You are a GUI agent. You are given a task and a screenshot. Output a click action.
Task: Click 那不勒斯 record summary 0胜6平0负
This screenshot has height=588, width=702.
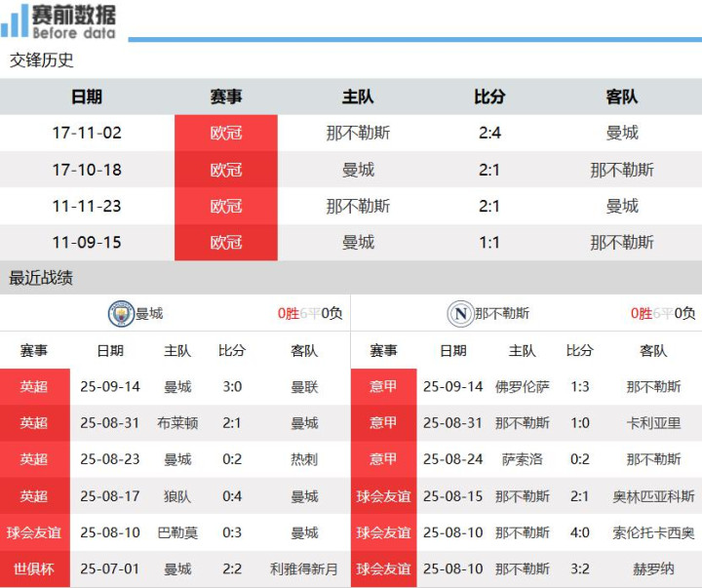(x=663, y=313)
